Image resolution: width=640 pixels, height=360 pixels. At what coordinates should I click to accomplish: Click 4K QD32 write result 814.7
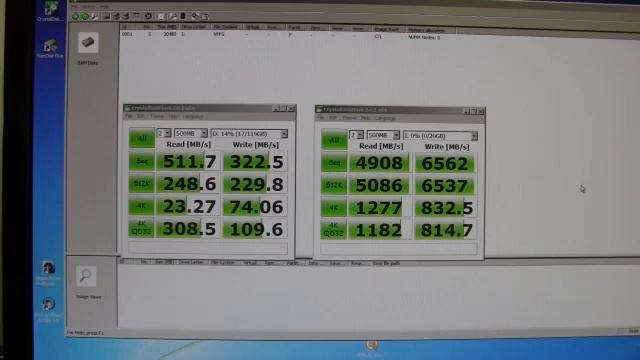click(x=446, y=231)
